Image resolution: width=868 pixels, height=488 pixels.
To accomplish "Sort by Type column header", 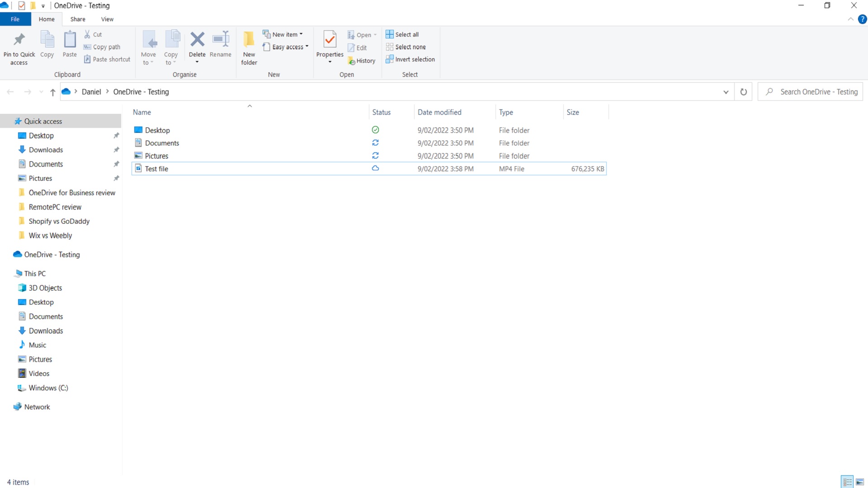I will (529, 112).
